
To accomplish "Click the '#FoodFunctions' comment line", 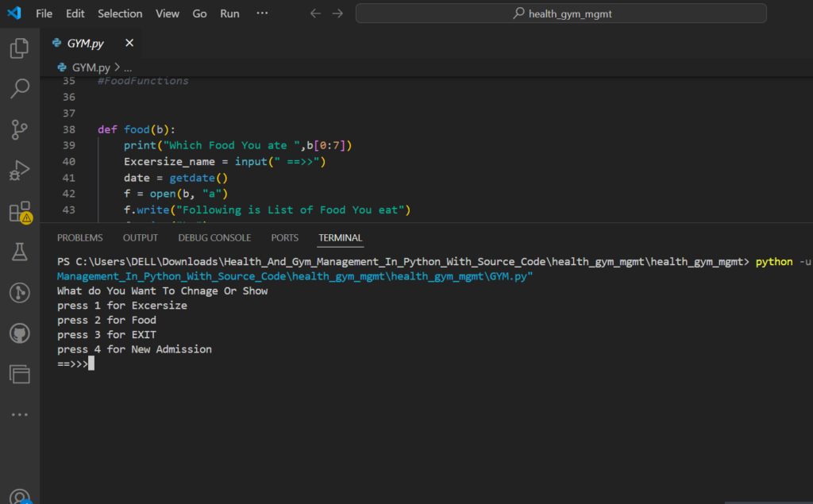I will (143, 81).
